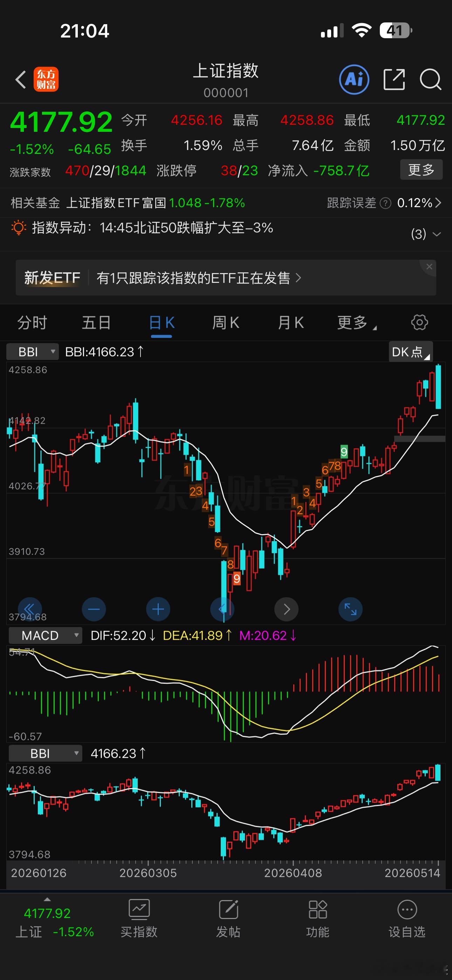
Task: Tap the tracking error help icon
Action: click(385, 203)
